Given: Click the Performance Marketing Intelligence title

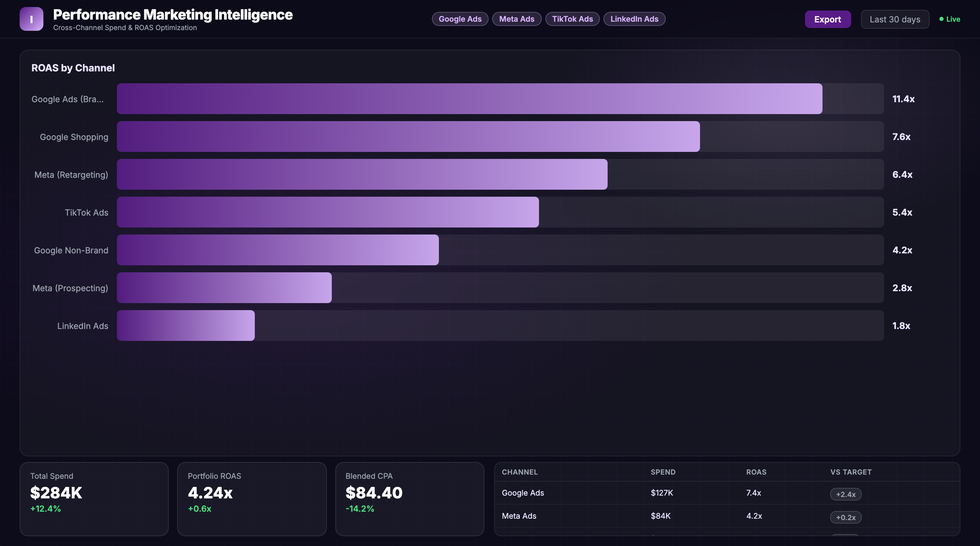Looking at the screenshot, I should tap(173, 15).
